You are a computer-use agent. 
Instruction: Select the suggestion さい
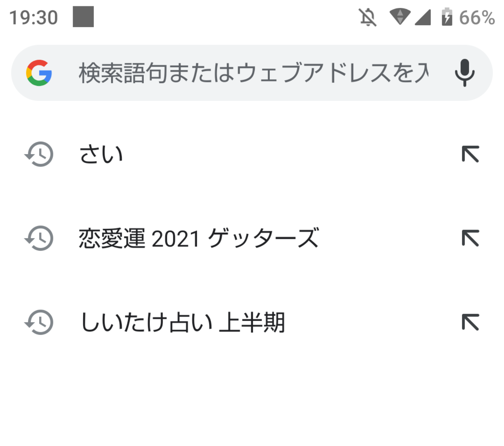pos(101,154)
